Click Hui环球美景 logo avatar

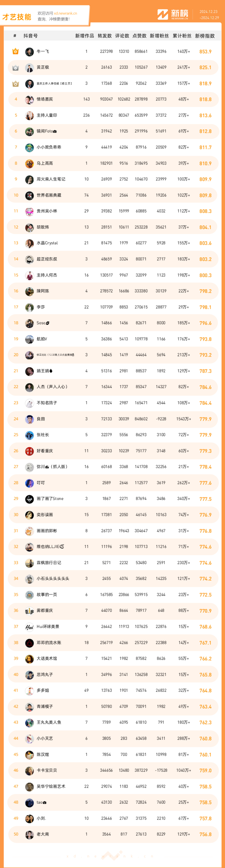[29, 627]
